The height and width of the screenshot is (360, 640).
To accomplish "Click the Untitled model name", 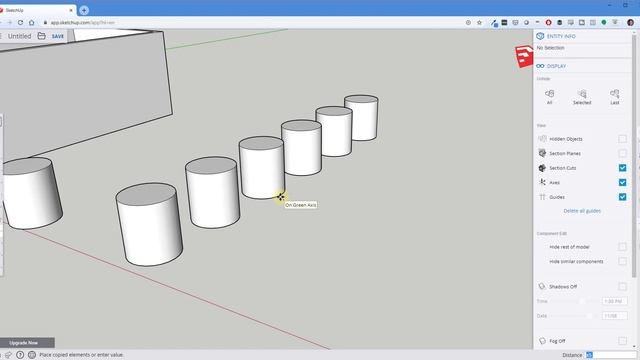I will 20,36.
